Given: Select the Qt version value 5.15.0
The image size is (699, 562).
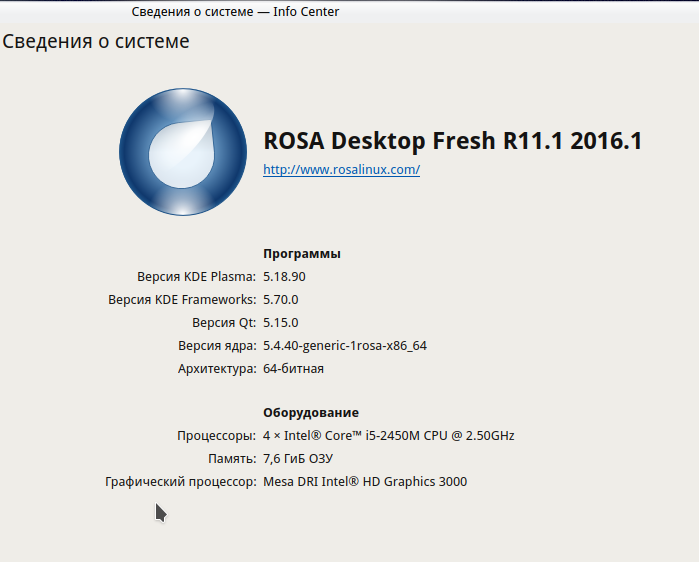Looking at the screenshot, I should click(281, 323).
